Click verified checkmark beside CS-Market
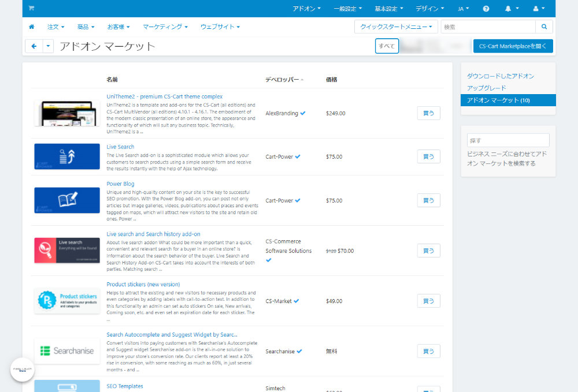The width and height of the screenshot is (578, 392). (297, 301)
